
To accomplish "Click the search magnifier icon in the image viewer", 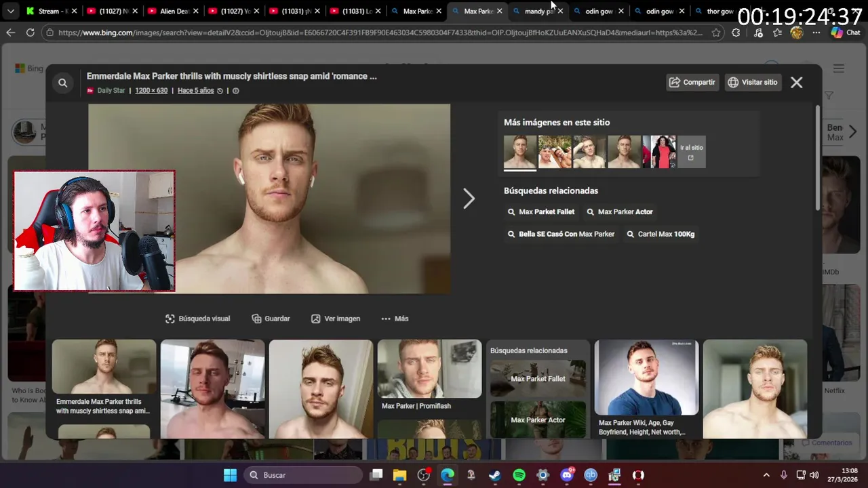I will click(62, 83).
